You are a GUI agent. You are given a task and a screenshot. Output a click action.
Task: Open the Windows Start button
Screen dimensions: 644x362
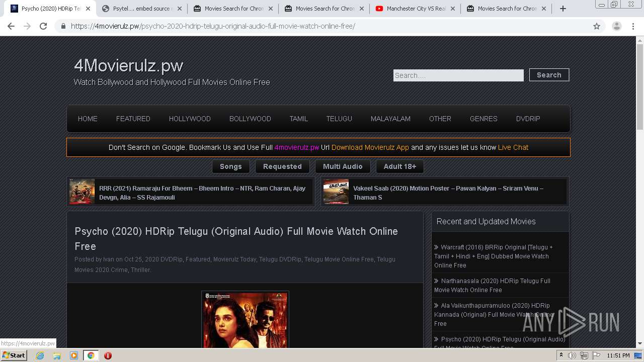[x=14, y=355]
